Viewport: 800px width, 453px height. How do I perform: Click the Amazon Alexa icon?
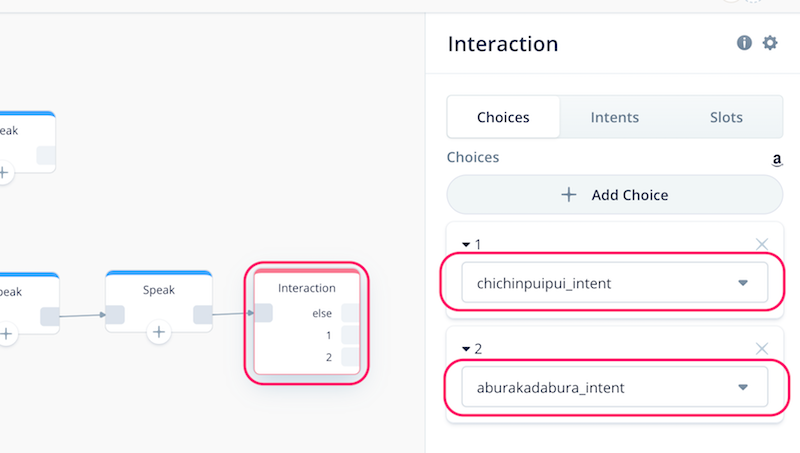777,160
